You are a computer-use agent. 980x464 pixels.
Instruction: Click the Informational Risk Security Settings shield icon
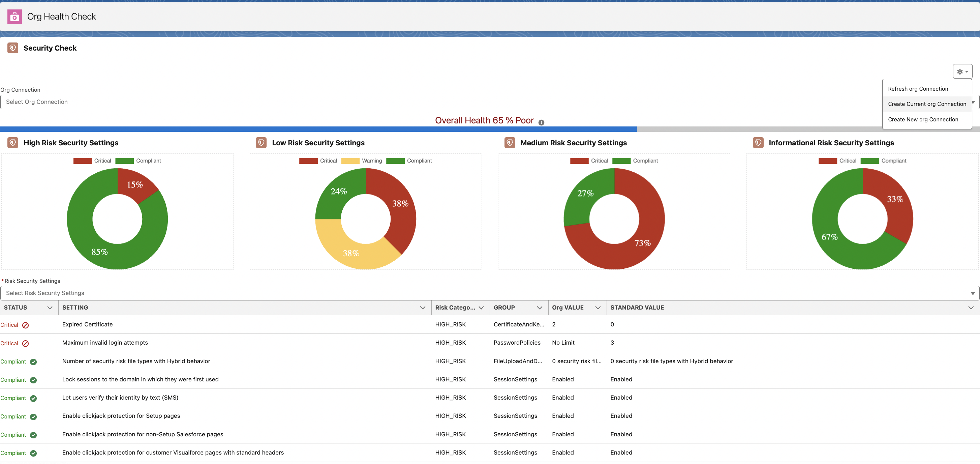pos(758,143)
